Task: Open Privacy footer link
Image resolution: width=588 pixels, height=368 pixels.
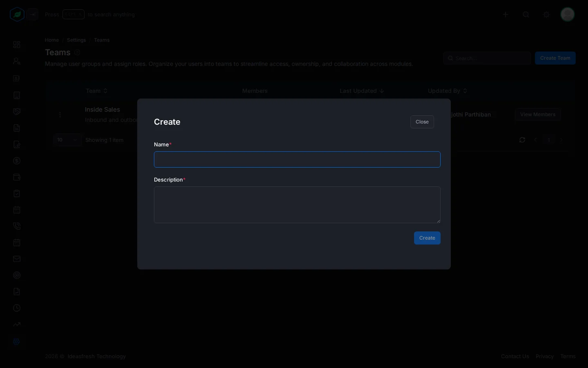Action: tap(545, 357)
